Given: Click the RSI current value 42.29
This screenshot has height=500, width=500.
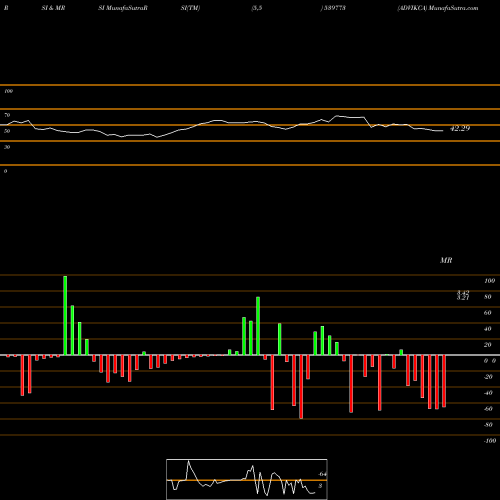Looking at the screenshot, I should click(460, 128).
